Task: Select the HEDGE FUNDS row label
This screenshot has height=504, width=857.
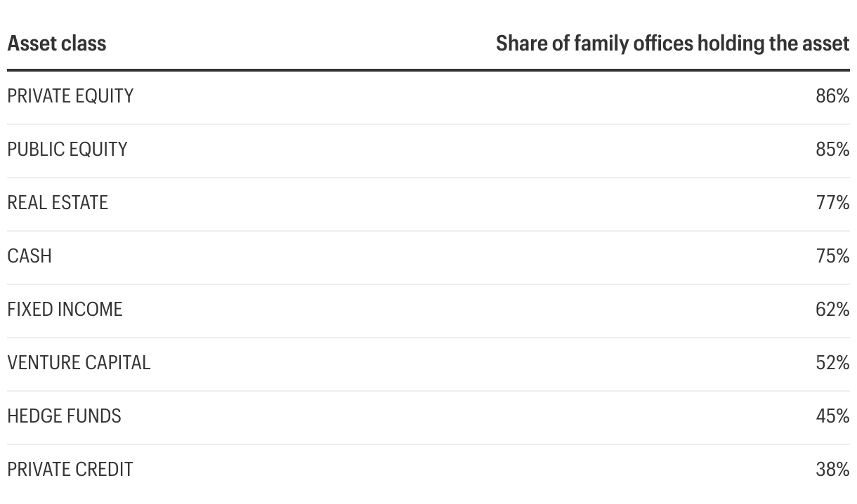Action: [x=64, y=416]
